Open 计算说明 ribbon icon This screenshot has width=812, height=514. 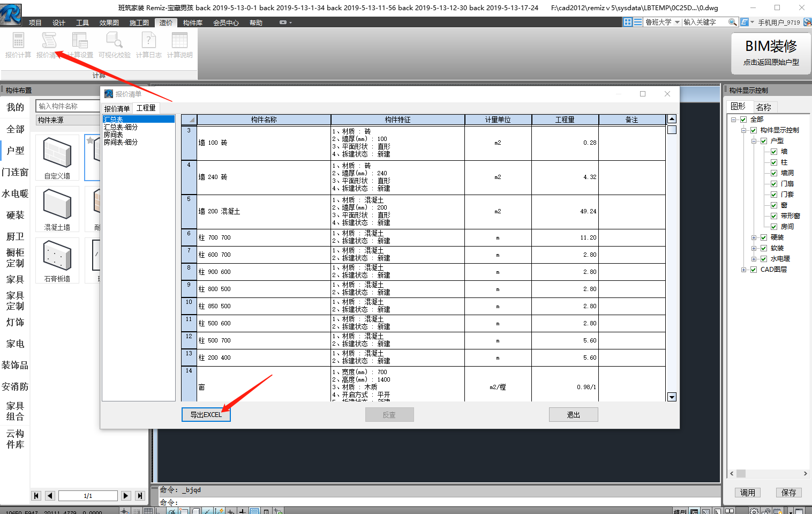pos(179,45)
